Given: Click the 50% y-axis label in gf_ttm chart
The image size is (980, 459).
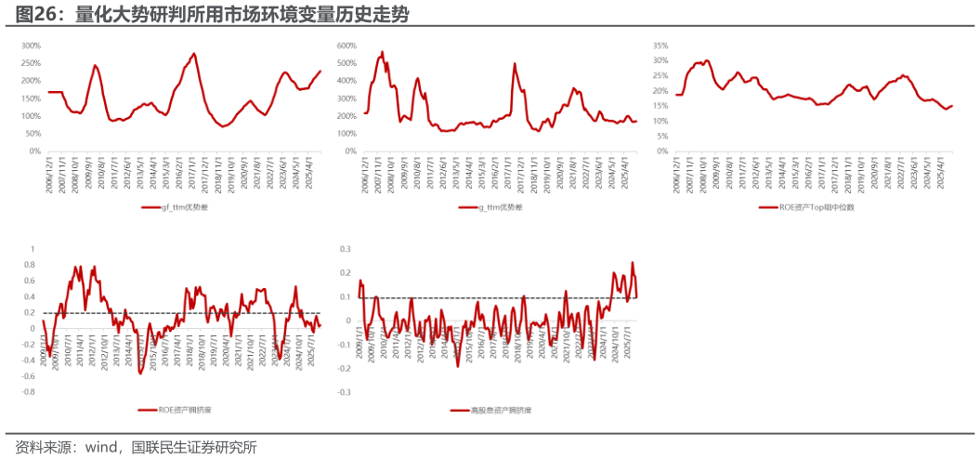Looking at the screenshot, I should pos(32,133).
